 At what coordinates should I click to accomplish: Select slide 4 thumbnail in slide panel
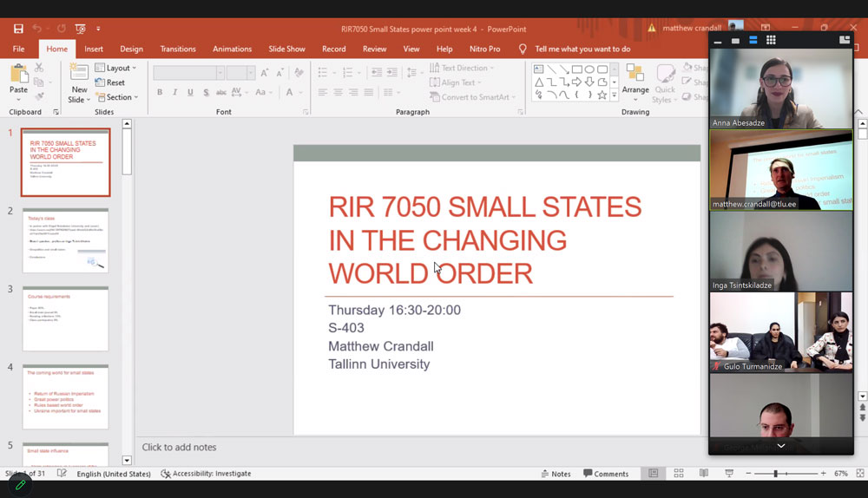tap(66, 397)
